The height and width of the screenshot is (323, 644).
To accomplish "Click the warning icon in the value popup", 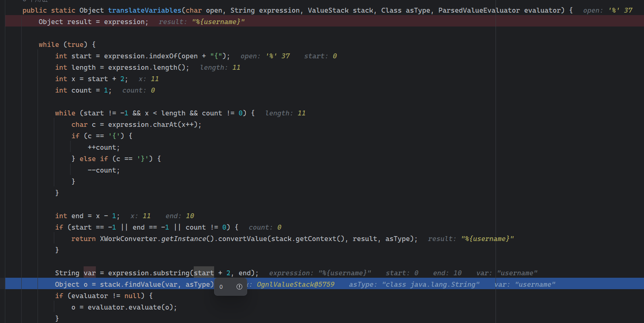I will click(x=239, y=287).
